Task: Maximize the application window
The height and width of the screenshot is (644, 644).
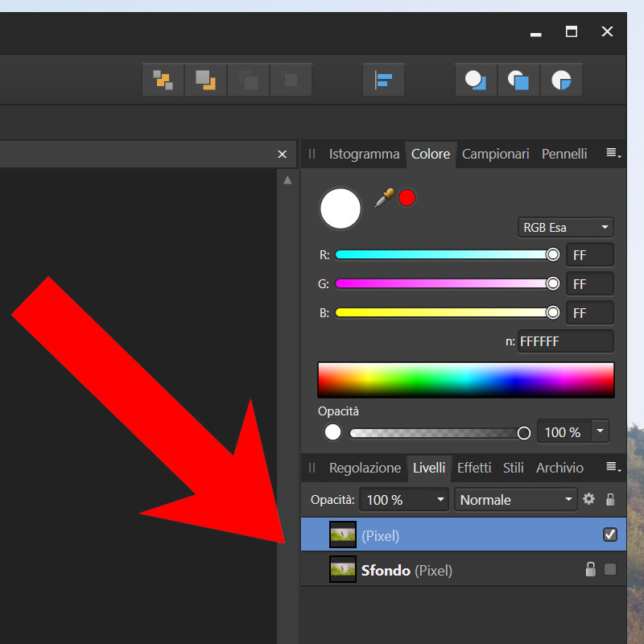Action: 572,31
